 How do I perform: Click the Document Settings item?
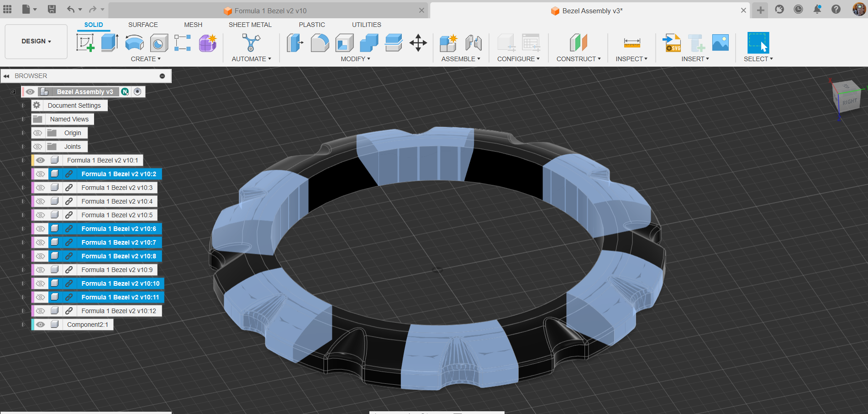pos(74,105)
